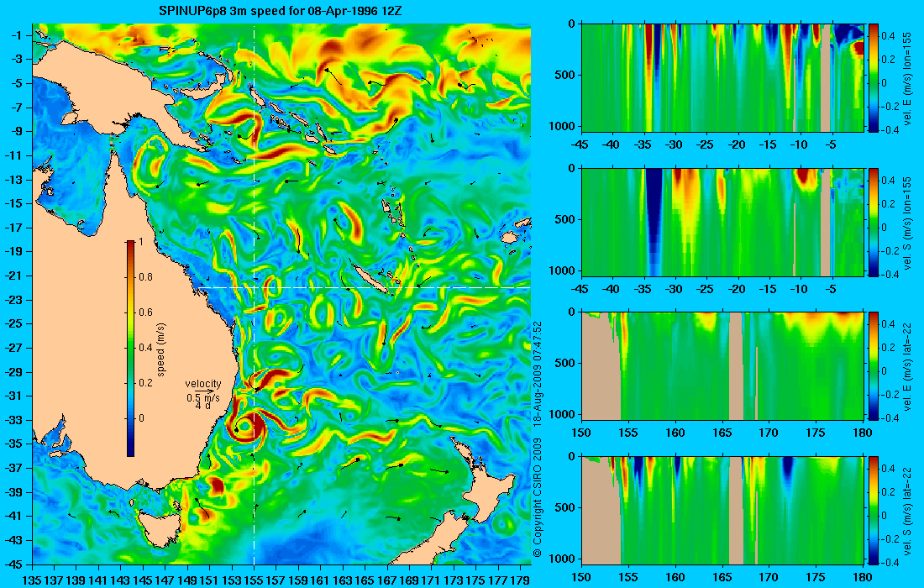Viewport: 924px width, 588px height.
Task: Click the vel. S lon=155 depth section plot
Action: click(x=722, y=222)
